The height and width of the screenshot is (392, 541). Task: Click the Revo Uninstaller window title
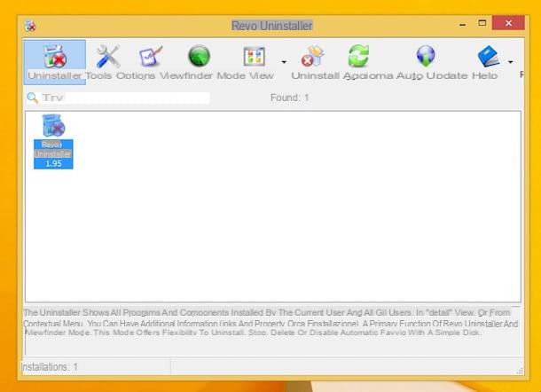pos(272,26)
